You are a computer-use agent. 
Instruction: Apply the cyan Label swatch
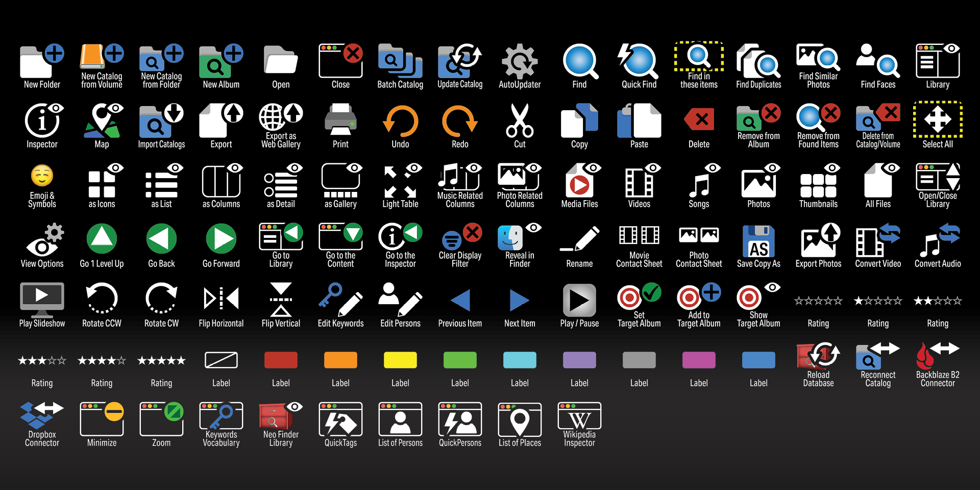coord(520,360)
